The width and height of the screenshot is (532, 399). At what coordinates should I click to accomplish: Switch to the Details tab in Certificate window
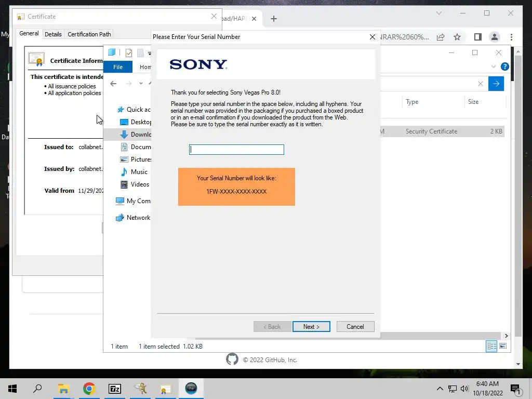(x=53, y=34)
